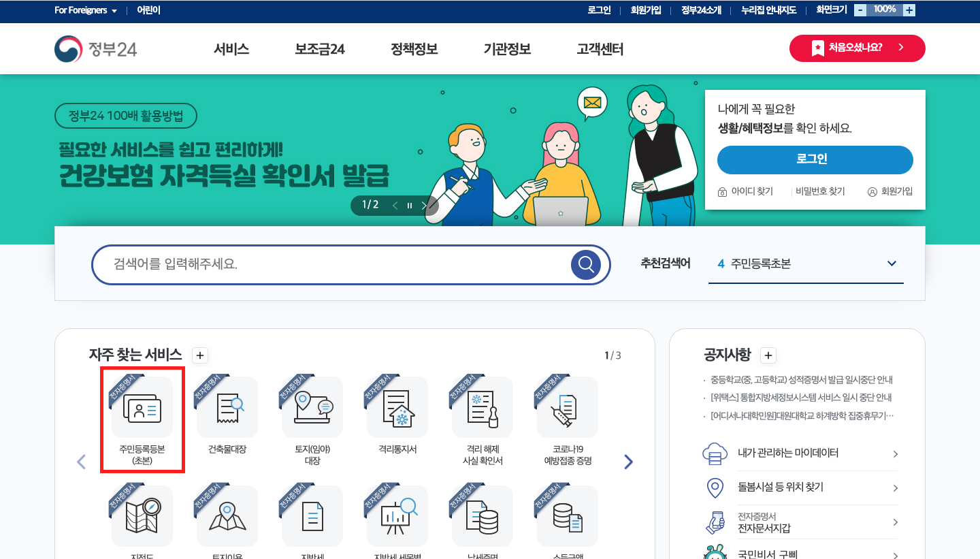Click the 격리통지서 house icon
Screen dimensions: 980x559
click(x=397, y=407)
